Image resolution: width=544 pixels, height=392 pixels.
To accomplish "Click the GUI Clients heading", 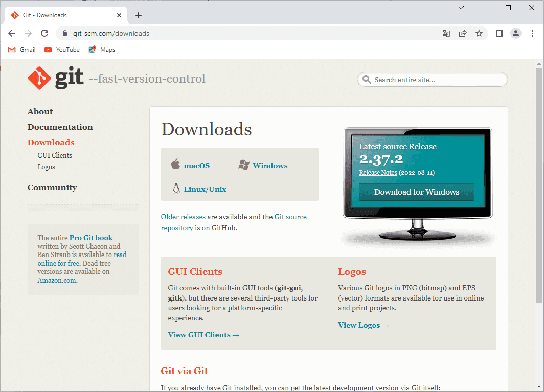I will point(195,271).
